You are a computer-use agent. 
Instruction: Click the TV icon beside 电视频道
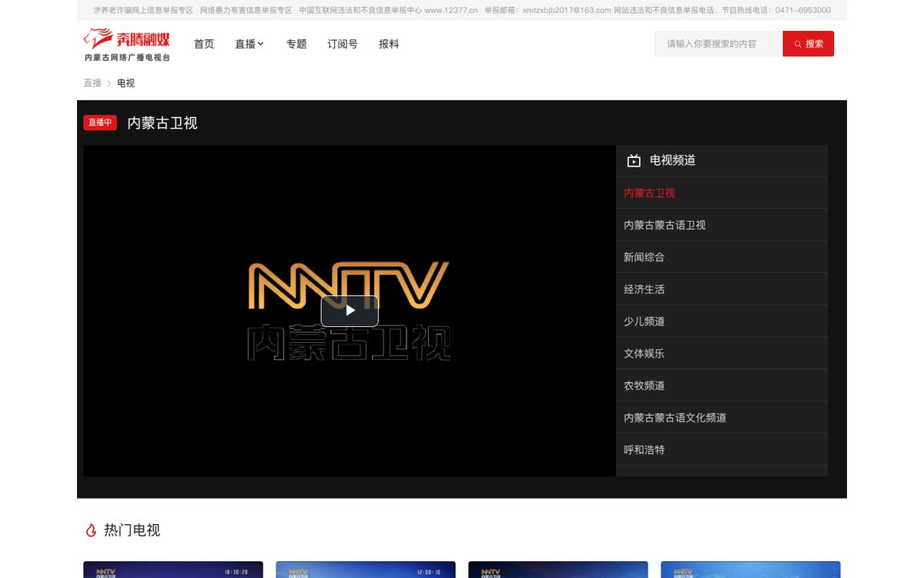pyautogui.click(x=634, y=160)
